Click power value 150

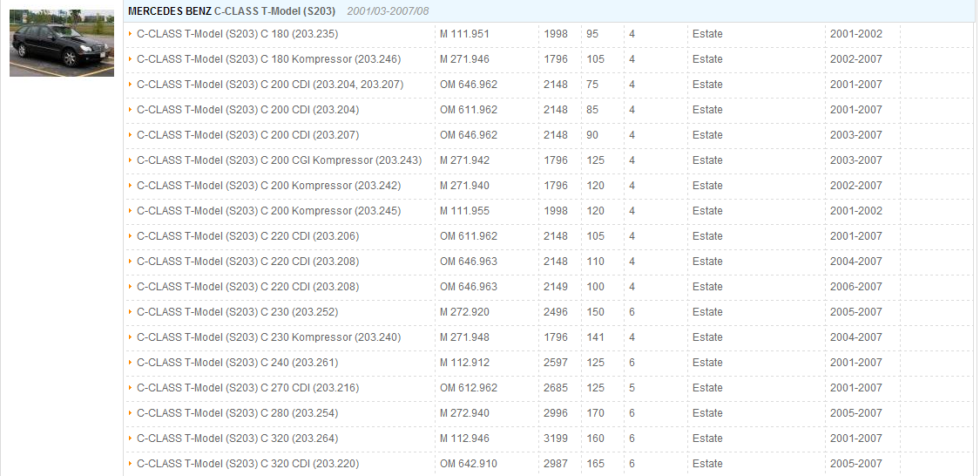[x=595, y=311]
